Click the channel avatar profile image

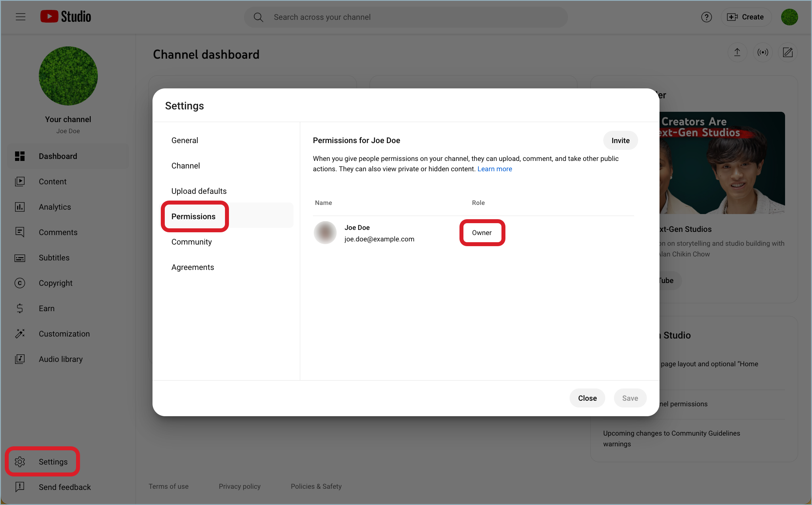68,76
